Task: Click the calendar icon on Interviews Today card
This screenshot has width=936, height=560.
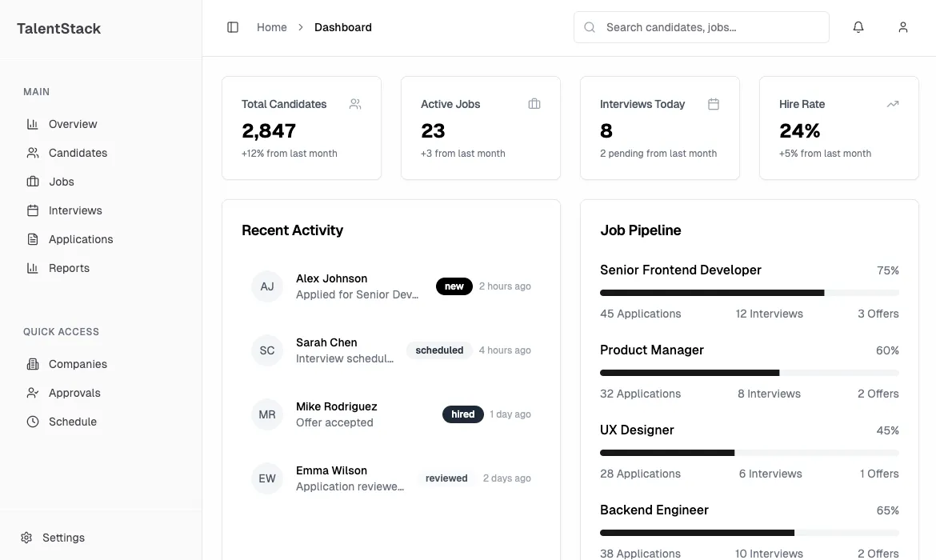Action: click(714, 104)
